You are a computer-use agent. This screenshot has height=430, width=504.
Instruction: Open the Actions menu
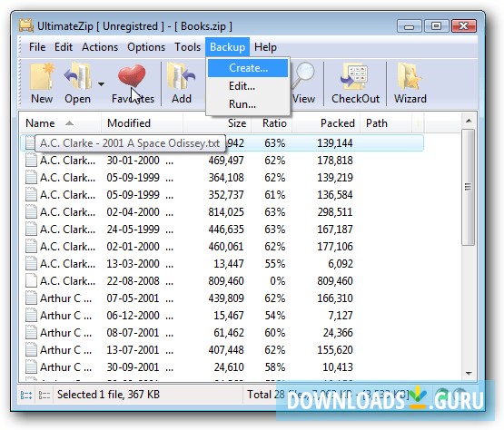click(100, 47)
